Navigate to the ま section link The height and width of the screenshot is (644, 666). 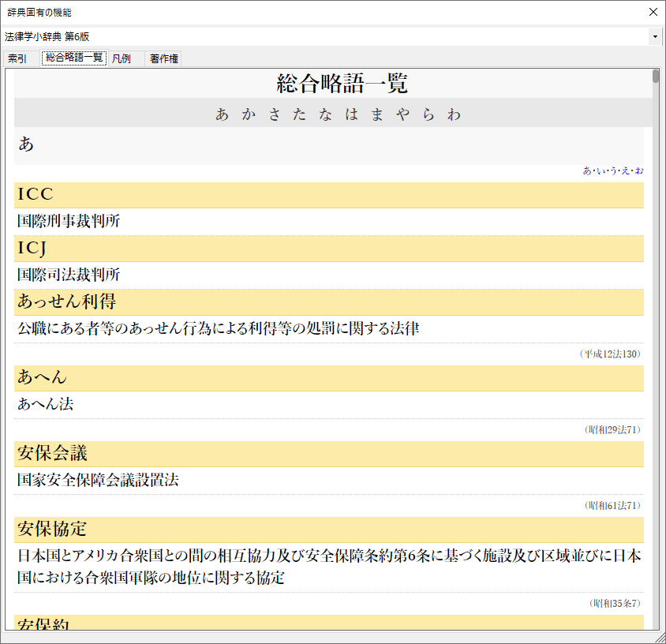coord(377,114)
